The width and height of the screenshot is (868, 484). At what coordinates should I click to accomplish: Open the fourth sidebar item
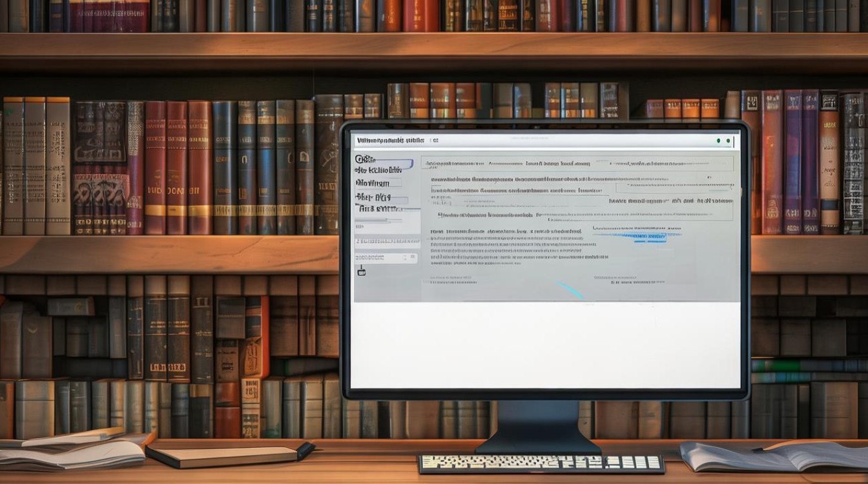click(x=375, y=197)
